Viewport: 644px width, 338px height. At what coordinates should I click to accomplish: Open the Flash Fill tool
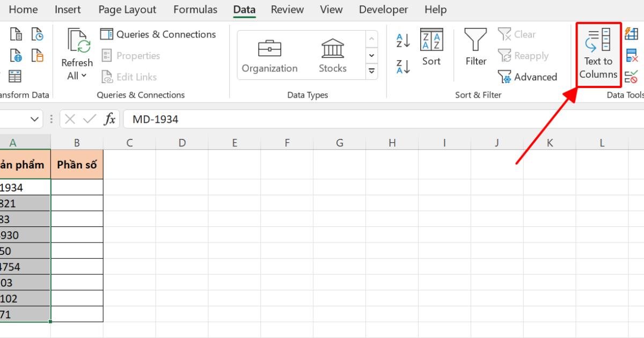[x=632, y=33]
